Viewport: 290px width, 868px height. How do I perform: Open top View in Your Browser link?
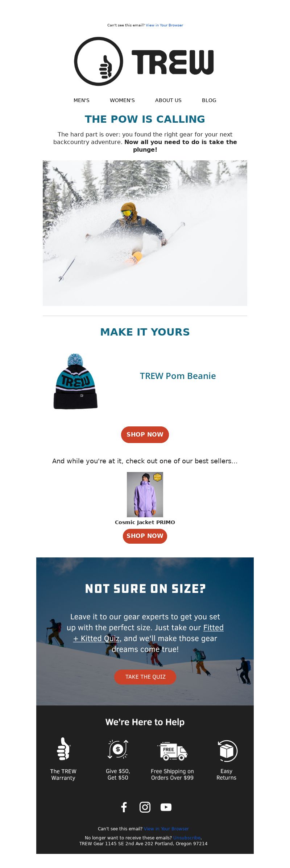point(164,25)
